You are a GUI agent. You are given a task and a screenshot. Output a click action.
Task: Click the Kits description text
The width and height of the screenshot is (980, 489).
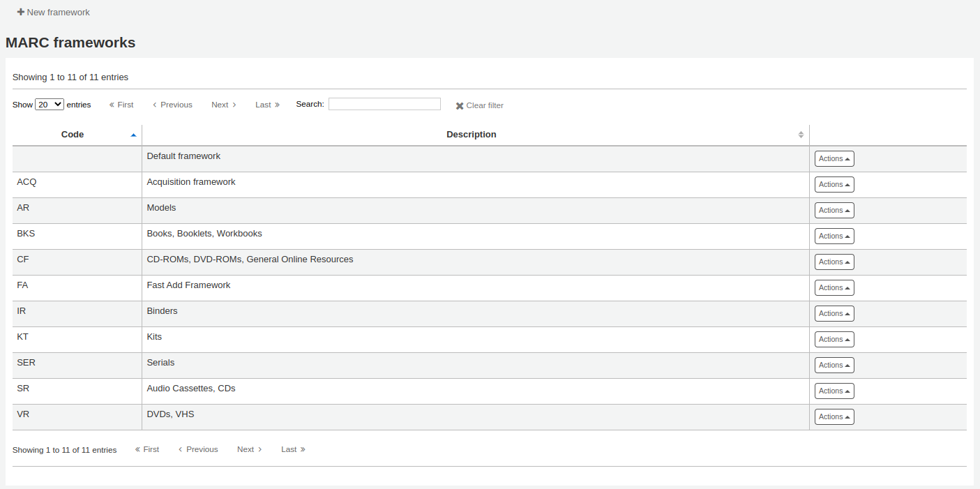[154, 337]
